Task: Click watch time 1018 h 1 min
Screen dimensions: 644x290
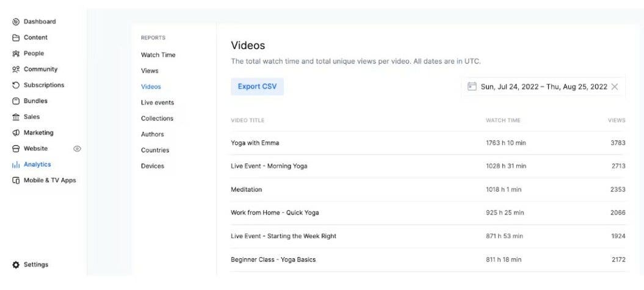Action: (504, 189)
